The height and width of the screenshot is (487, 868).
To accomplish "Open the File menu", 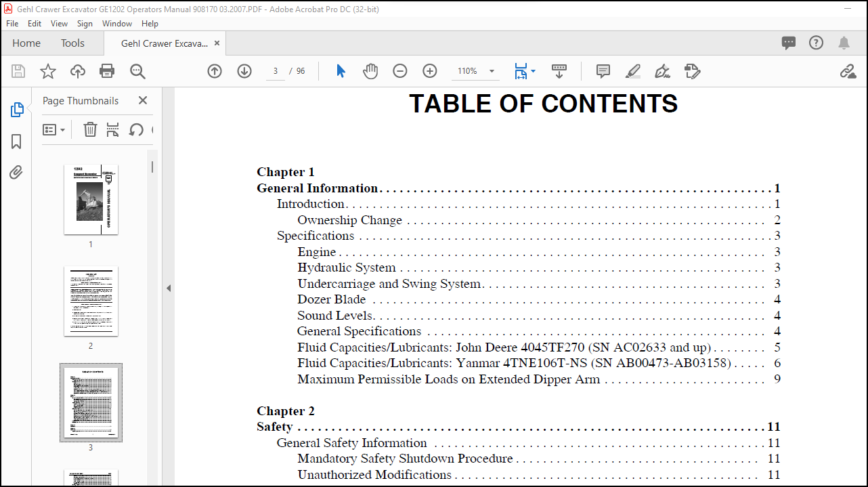I will pos(12,23).
